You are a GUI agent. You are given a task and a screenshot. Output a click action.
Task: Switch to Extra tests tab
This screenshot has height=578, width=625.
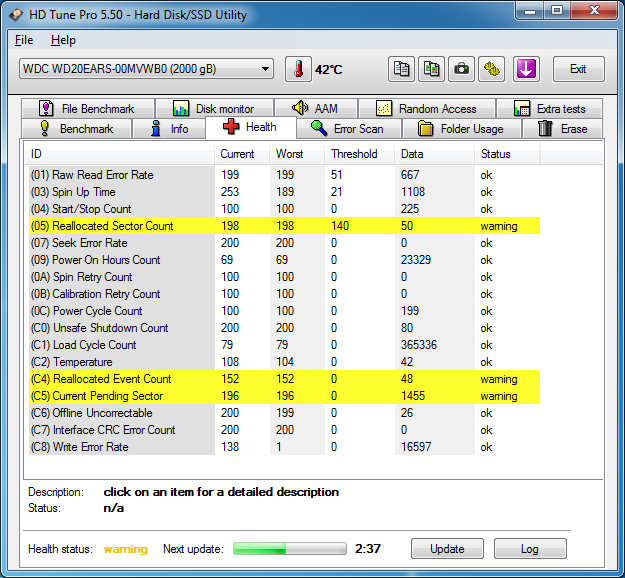[x=549, y=108]
